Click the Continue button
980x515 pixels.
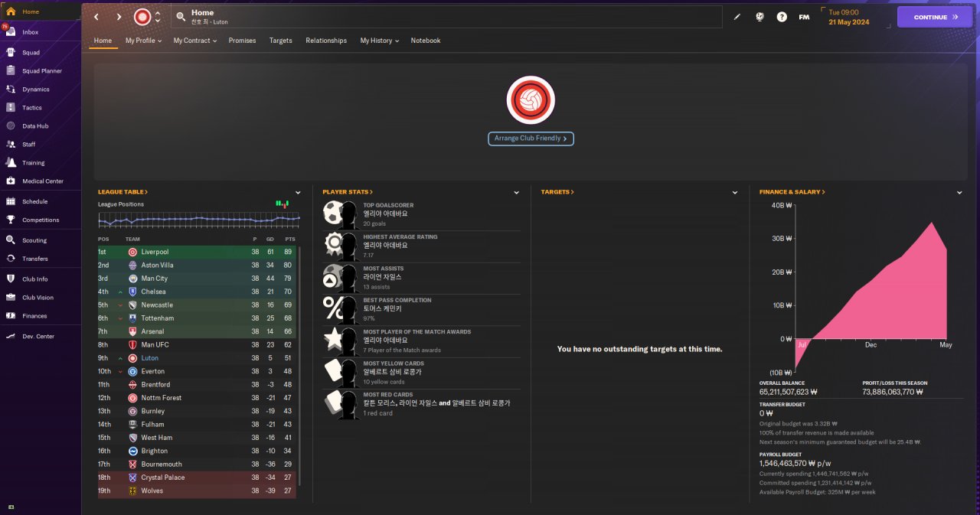coord(935,17)
